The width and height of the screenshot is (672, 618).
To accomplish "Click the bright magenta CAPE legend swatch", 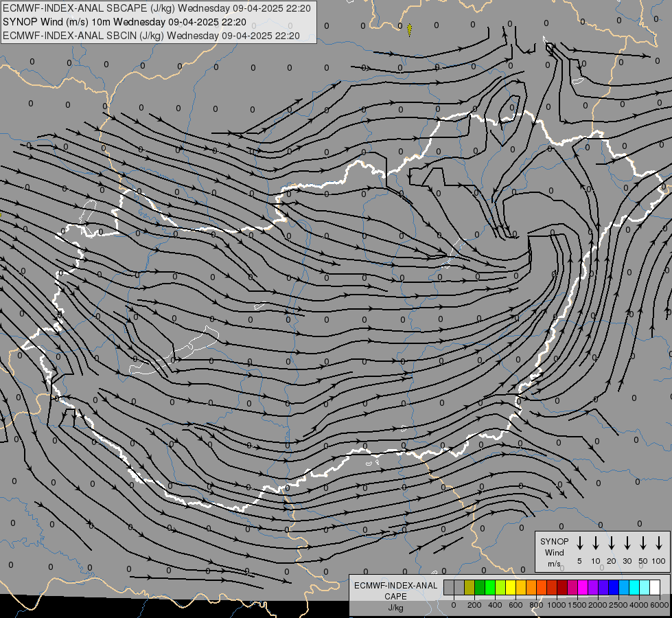I will (583, 587).
